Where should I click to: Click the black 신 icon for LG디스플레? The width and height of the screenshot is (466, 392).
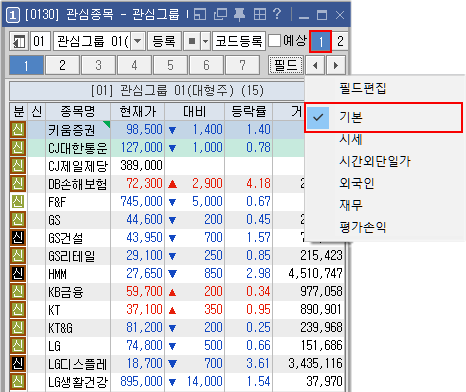coord(18,363)
